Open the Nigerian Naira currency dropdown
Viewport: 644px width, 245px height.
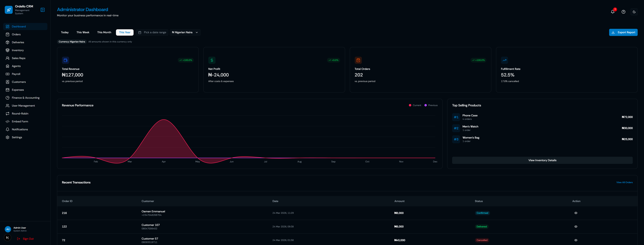click(x=185, y=32)
